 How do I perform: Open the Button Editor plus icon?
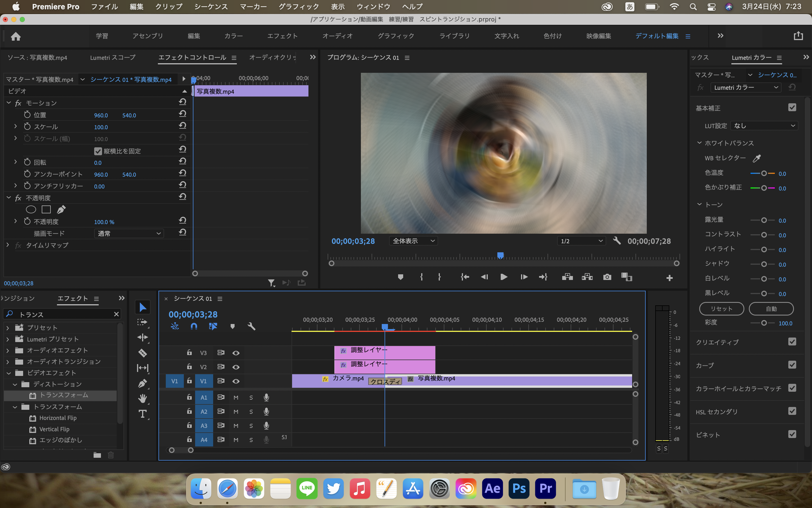(669, 278)
